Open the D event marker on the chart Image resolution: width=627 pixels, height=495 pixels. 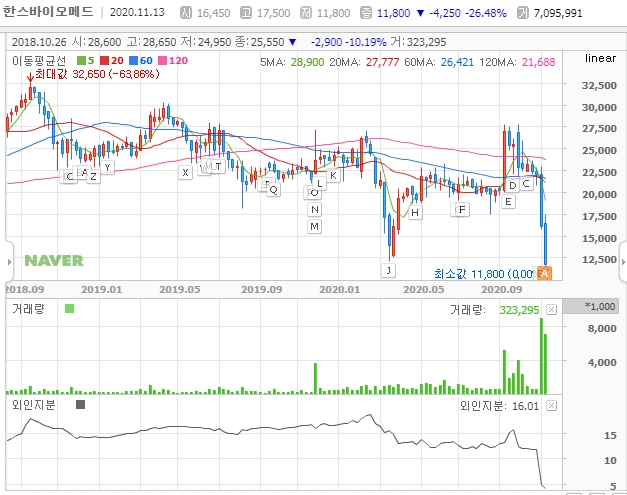click(x=513, y=186)
